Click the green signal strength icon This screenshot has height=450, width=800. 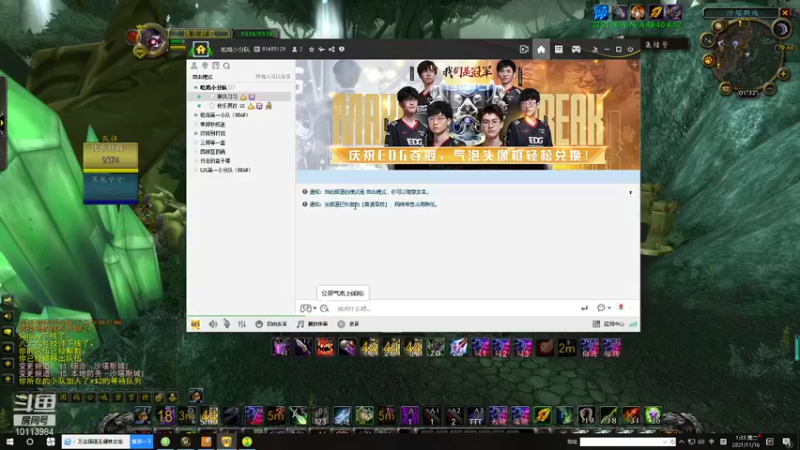pos(633,324)
